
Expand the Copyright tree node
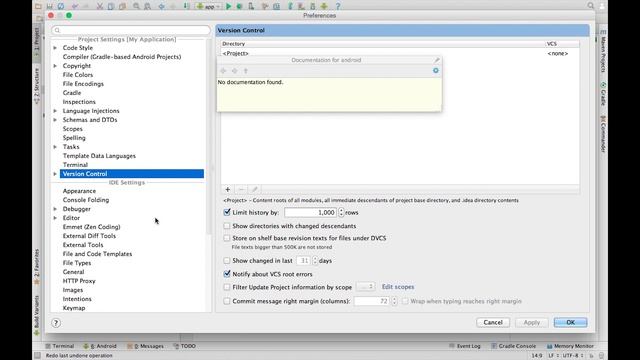click(55, 66)
